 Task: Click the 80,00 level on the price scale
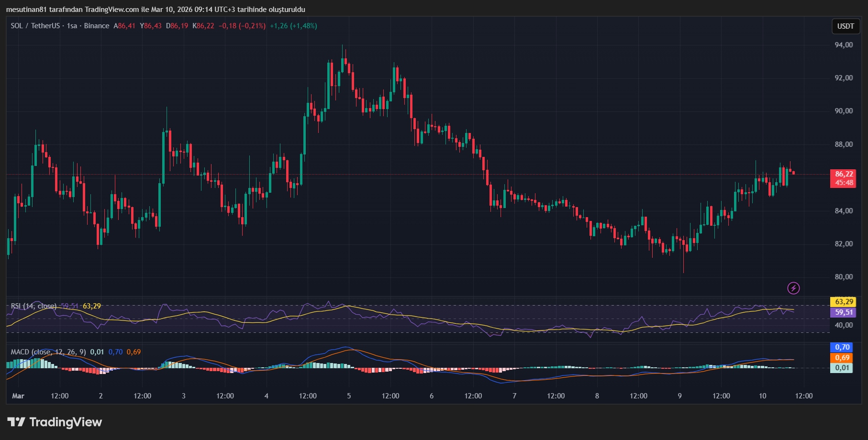click(x=844, y=277)
